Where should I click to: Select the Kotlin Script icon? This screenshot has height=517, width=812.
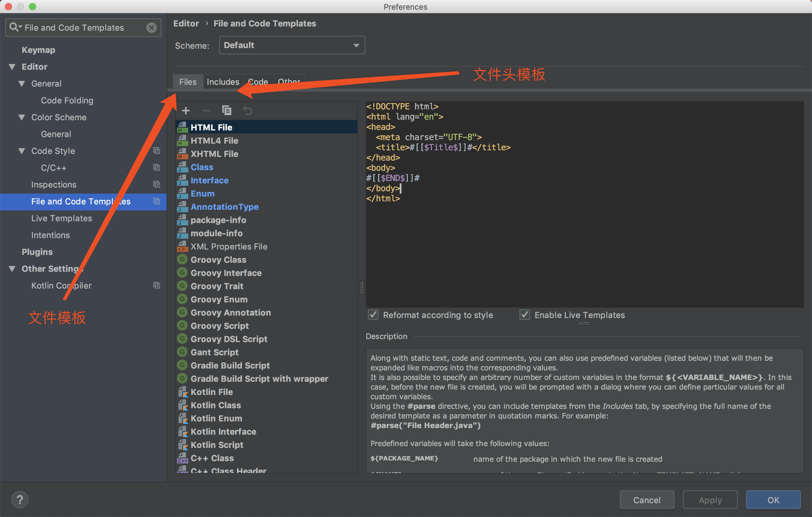click(x=183, y=445)
